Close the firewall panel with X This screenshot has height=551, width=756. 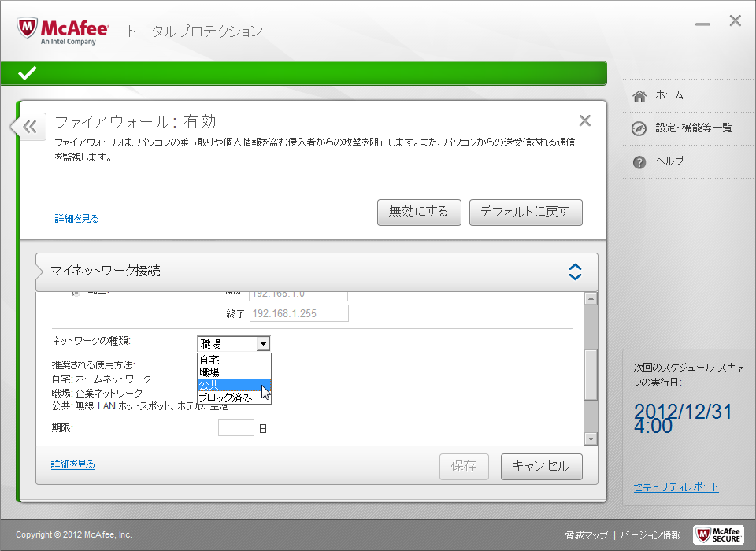(585, 120)
